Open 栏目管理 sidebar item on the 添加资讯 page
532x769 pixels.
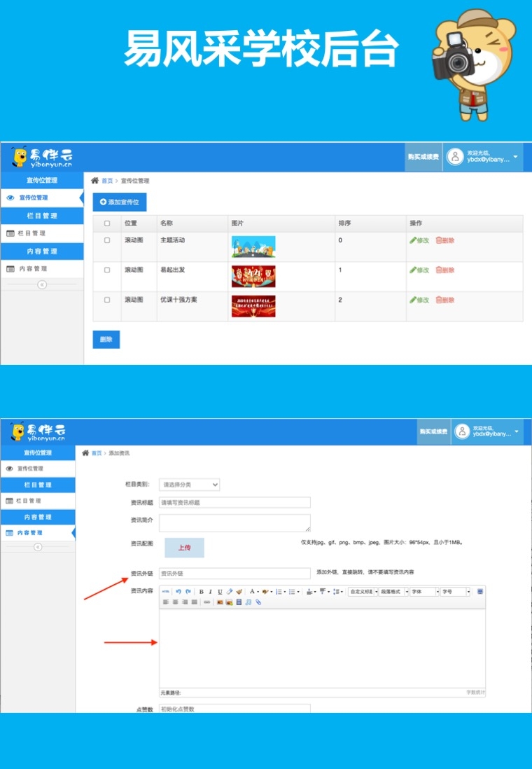[38, 501]
